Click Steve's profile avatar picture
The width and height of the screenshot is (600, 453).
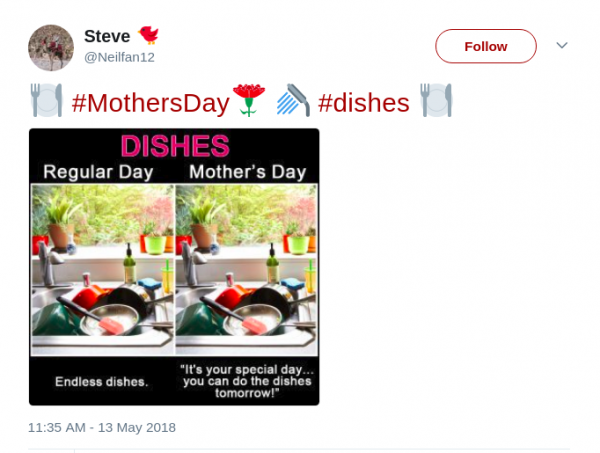[x=51, y=47]
